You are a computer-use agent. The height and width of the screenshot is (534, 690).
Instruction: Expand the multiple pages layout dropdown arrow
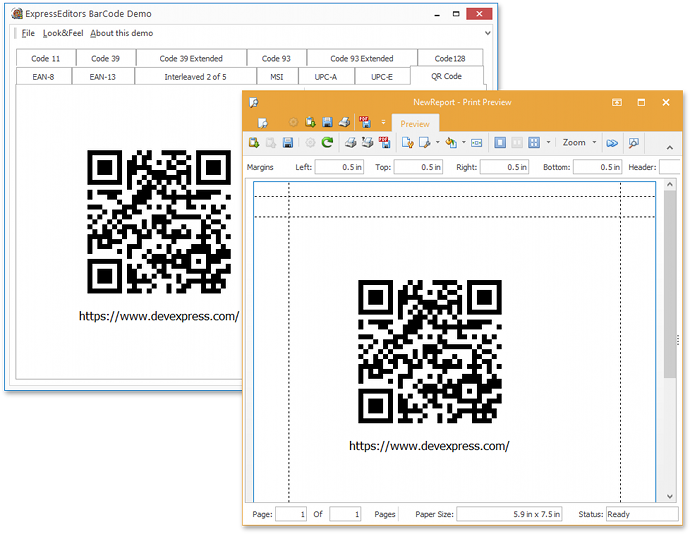[548, 143]
